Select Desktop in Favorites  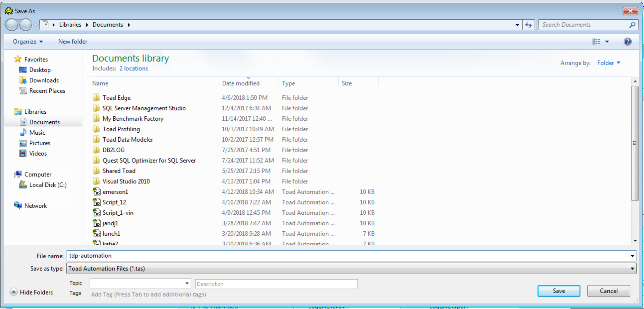click(x=40, y=70)
